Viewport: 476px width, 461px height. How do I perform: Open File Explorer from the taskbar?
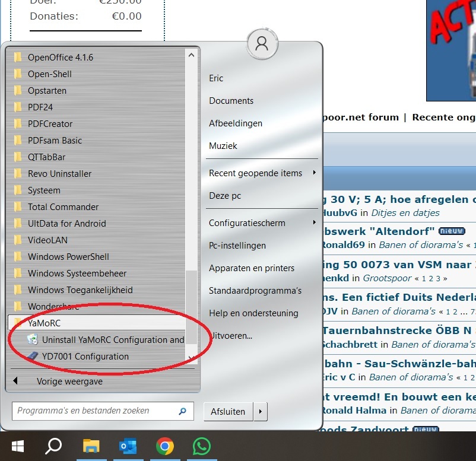91,446
